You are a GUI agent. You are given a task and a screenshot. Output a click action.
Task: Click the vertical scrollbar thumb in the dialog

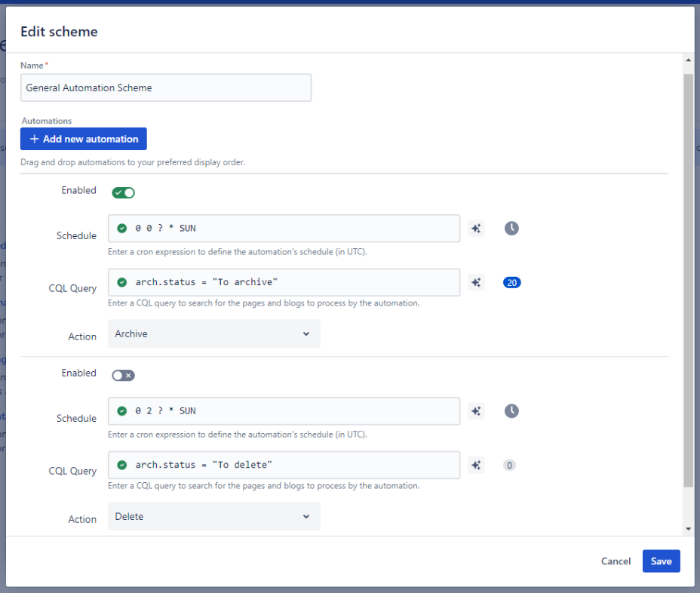pyautogui.click(x=688, y=281)
